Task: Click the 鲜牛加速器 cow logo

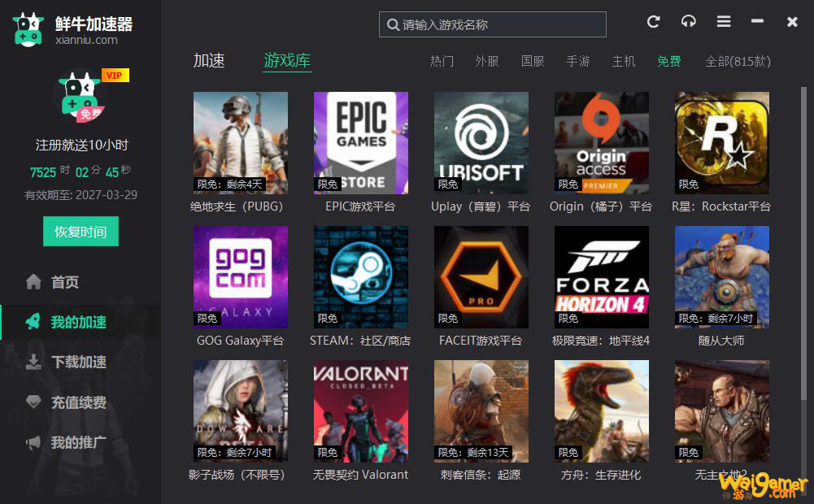Action: pos(28,29)
